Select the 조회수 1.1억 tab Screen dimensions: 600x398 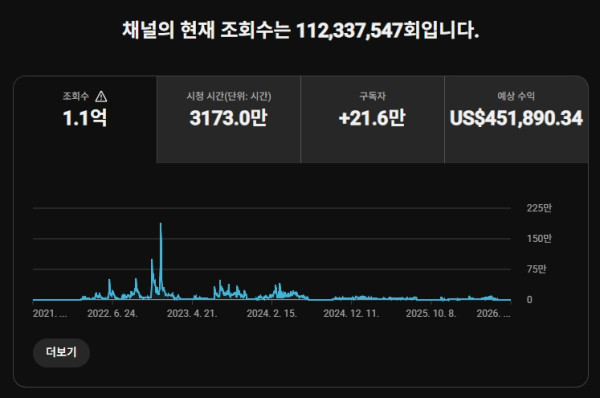tap(85, 119)
